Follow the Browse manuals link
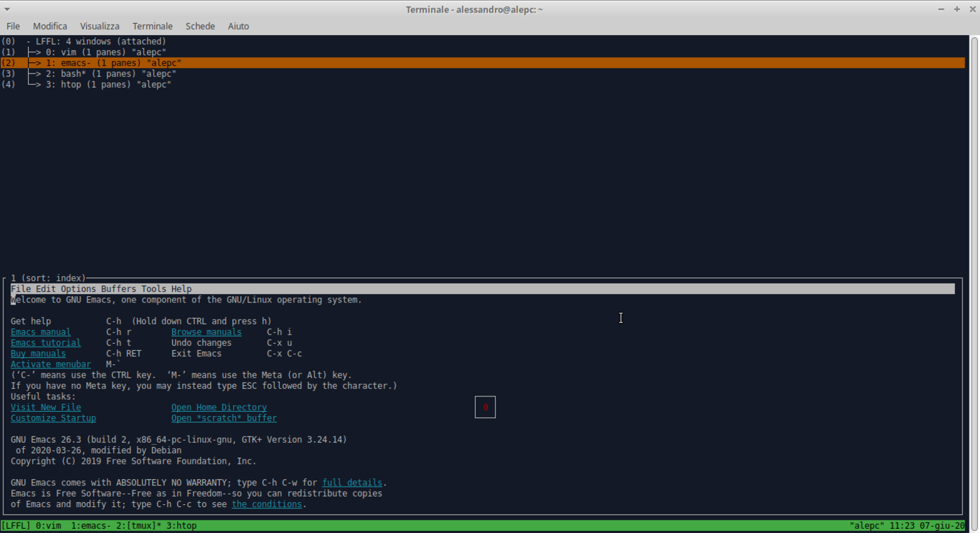Image resolution: width=980 pixels, height=533 pixels. coord(206,332)
